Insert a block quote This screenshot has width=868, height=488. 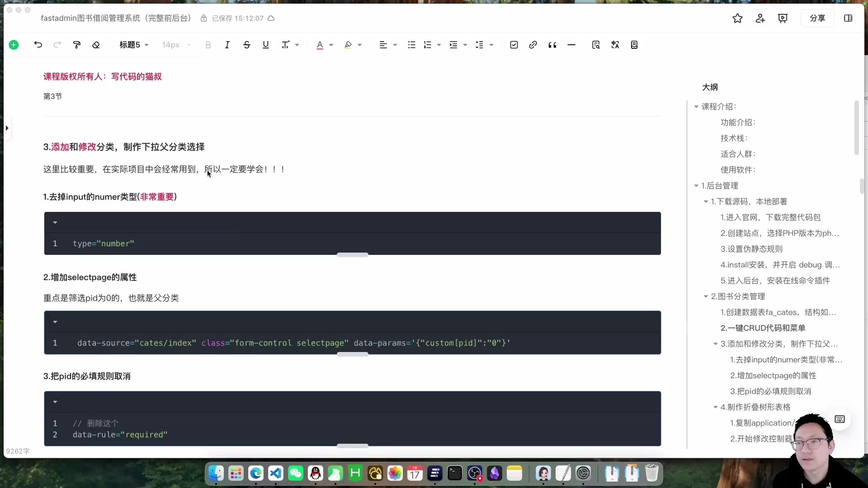[552, 45]
